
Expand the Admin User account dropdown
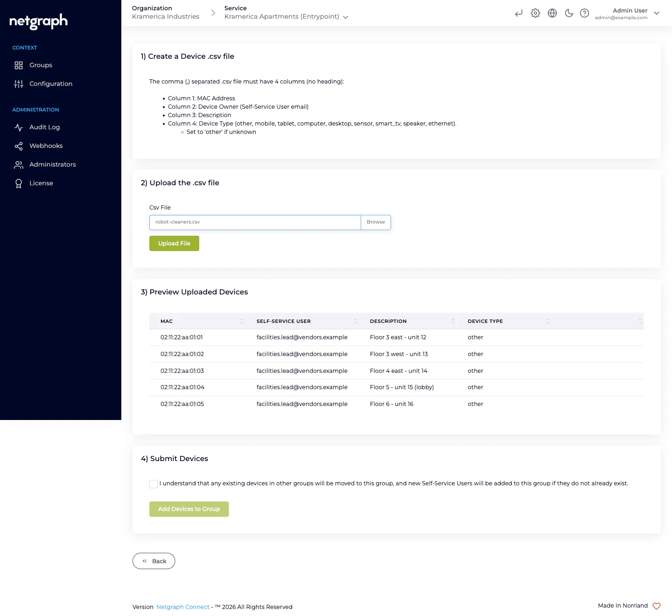pos(657,14)
